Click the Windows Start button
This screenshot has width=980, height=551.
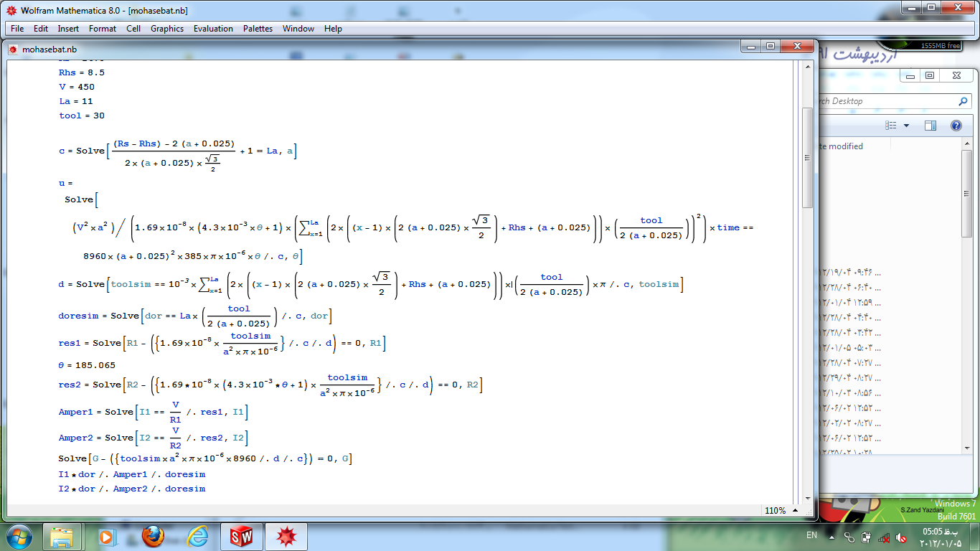click(x=19, y=536)
